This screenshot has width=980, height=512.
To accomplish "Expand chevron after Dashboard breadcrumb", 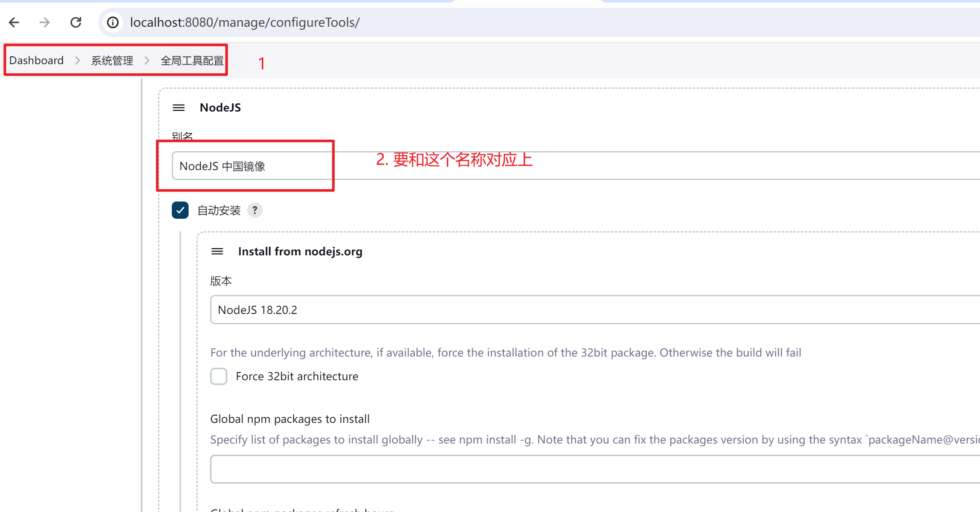I will coord(78,60).
